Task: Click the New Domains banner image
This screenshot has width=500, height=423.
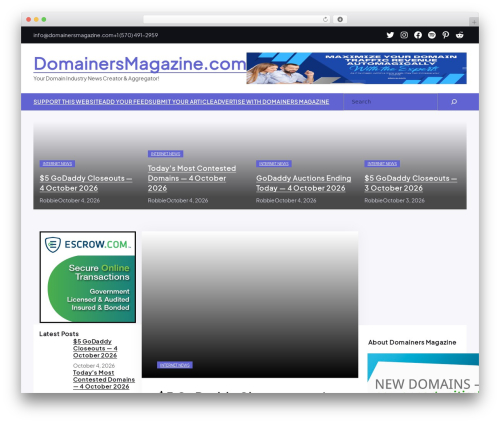Action: (423, 373)
